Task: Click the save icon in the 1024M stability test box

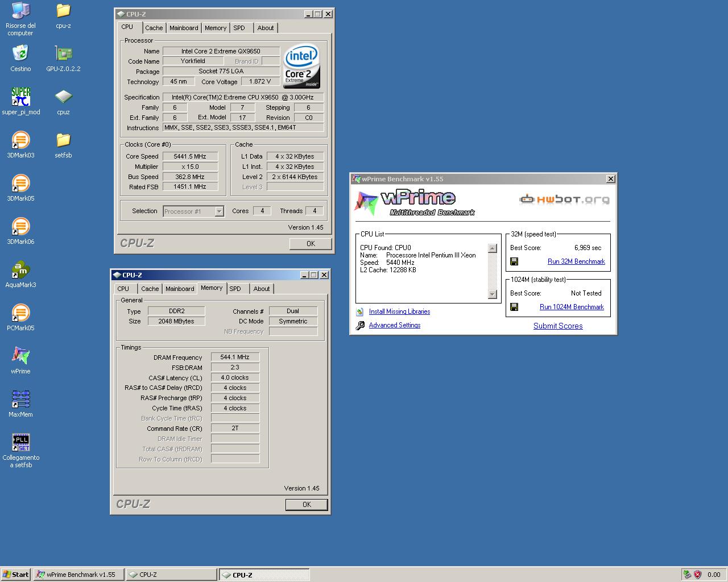Action: (x=514, y=307)
